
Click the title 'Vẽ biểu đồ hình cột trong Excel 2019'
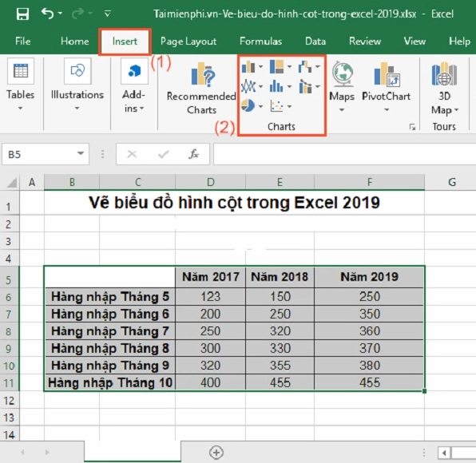[234, 203]
